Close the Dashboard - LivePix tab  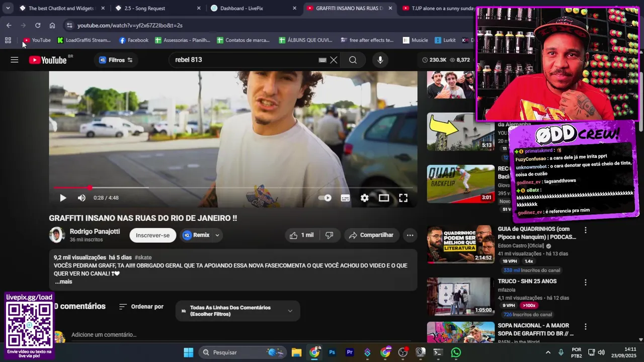pyautogui.click(x=294, y=9)
